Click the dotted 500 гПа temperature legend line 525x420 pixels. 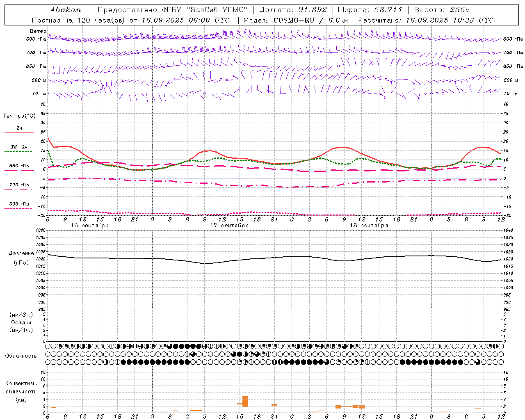click(x=18, y=208)
